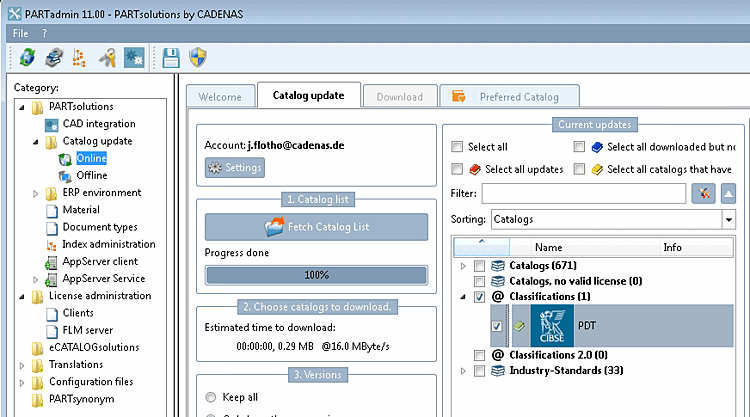This screenshot has width=750, height=417.
Task: Expand the ERP environment node
Action: (35, 194)
